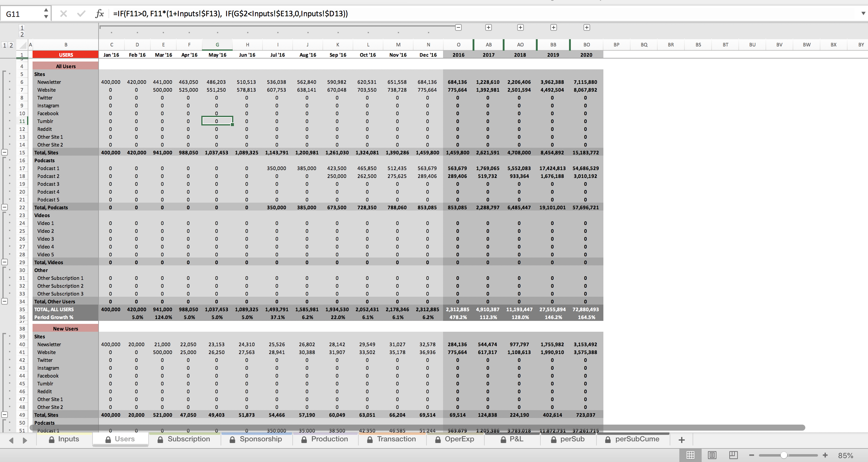Click the cancel formula X icon
Screen dimensions: 868x462
pos(63,14)
